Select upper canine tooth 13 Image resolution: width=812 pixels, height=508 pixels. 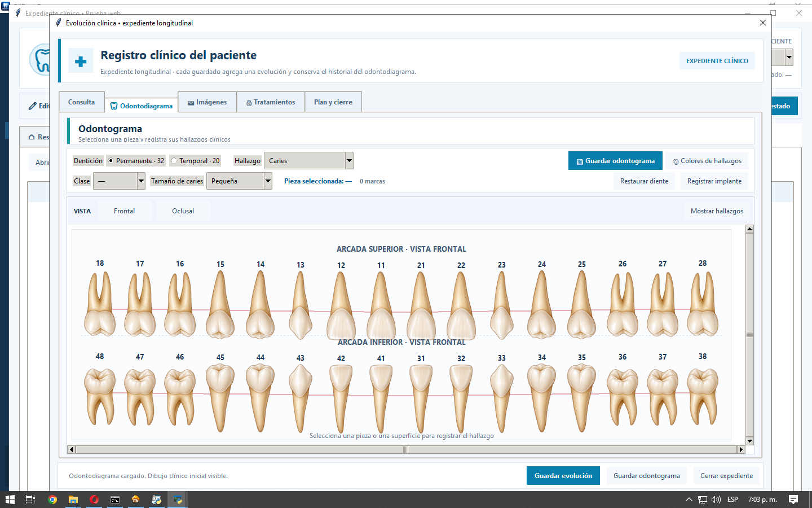click(301, 305)
